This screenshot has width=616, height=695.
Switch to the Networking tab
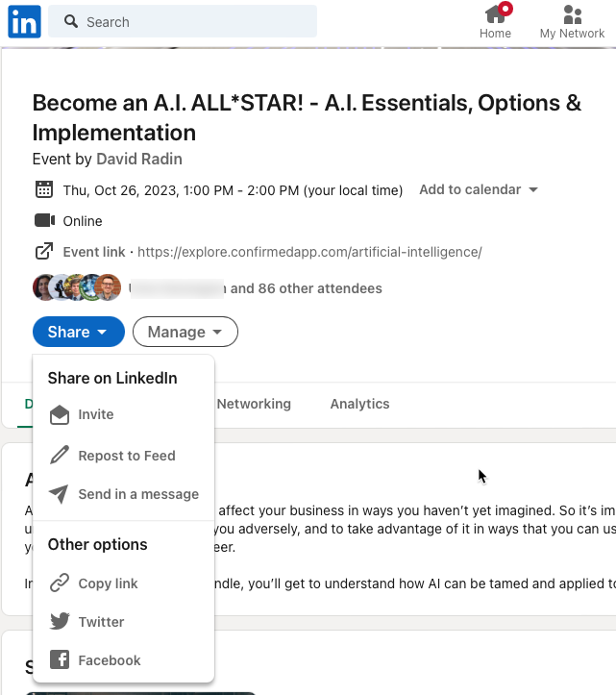pyautogui.click(x=254, y=404)
